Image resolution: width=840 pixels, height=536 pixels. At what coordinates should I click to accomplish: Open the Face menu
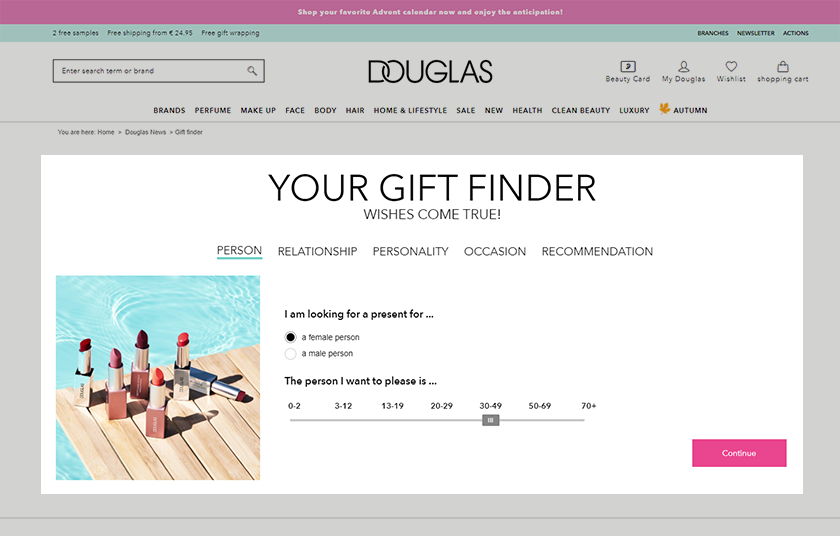295,110
